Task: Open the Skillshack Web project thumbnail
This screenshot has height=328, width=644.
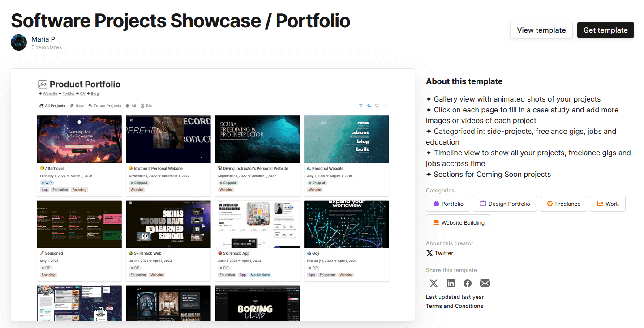Action: 168,225
